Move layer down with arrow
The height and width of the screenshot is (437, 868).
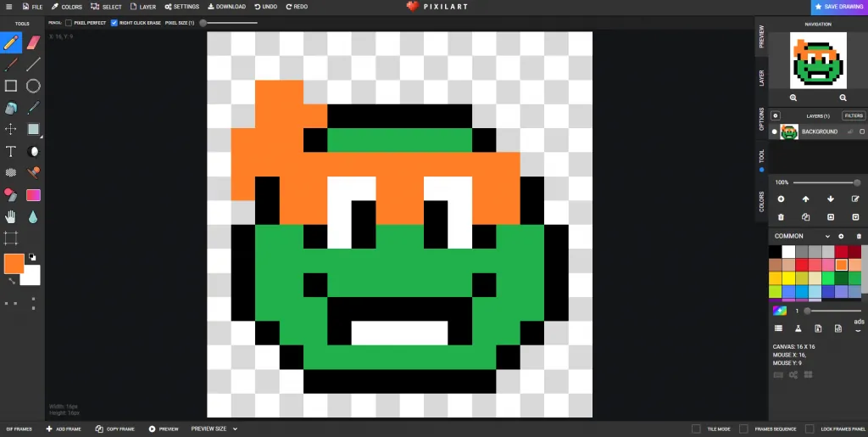pos(831,199)
